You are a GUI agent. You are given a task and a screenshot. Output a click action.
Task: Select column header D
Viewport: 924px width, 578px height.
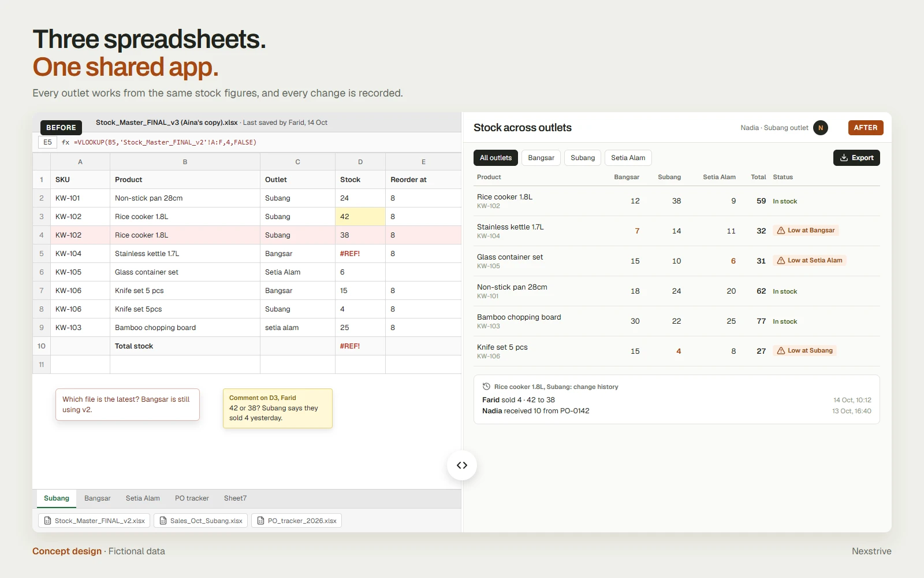[360, 162]
